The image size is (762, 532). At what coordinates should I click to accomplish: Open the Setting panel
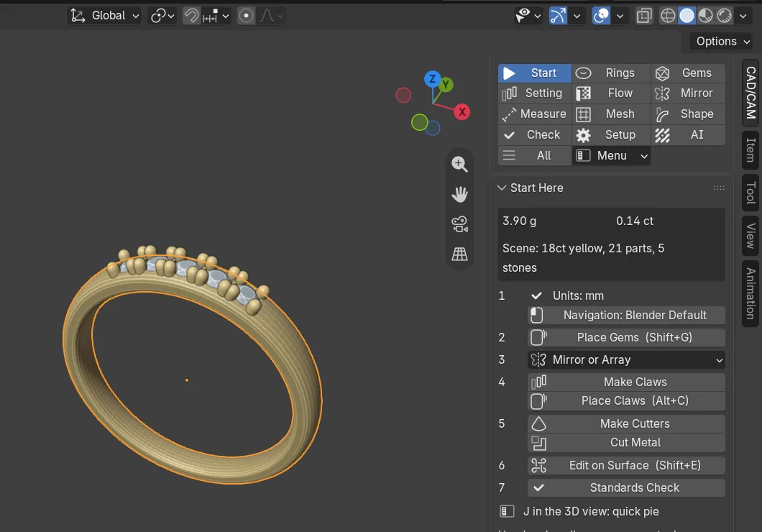(x=535, y=93)
